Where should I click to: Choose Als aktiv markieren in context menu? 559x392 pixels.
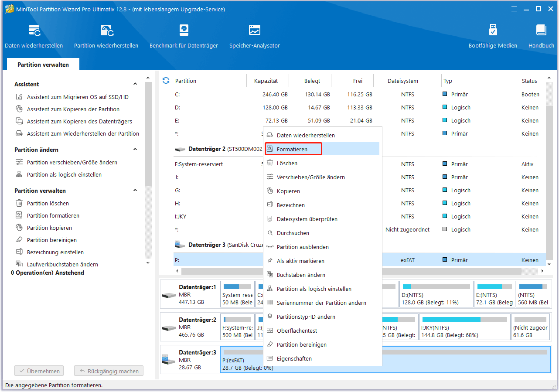(x=323, y=261)
